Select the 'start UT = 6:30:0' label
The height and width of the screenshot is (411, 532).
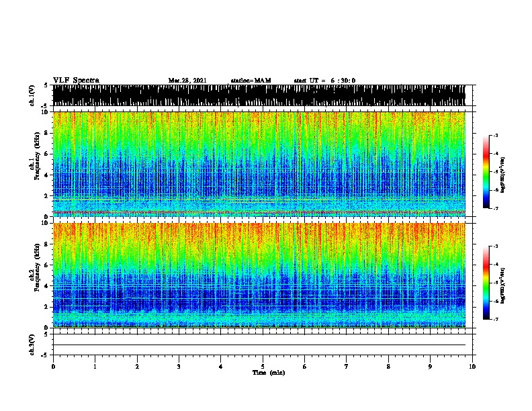click(x=324, y=81)
